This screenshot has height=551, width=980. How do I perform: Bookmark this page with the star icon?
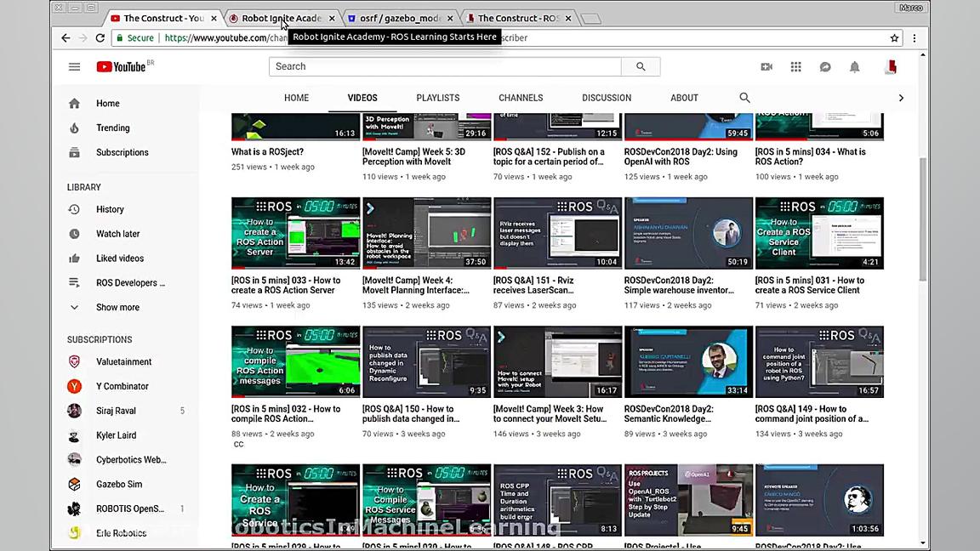(x=894, y=38)
